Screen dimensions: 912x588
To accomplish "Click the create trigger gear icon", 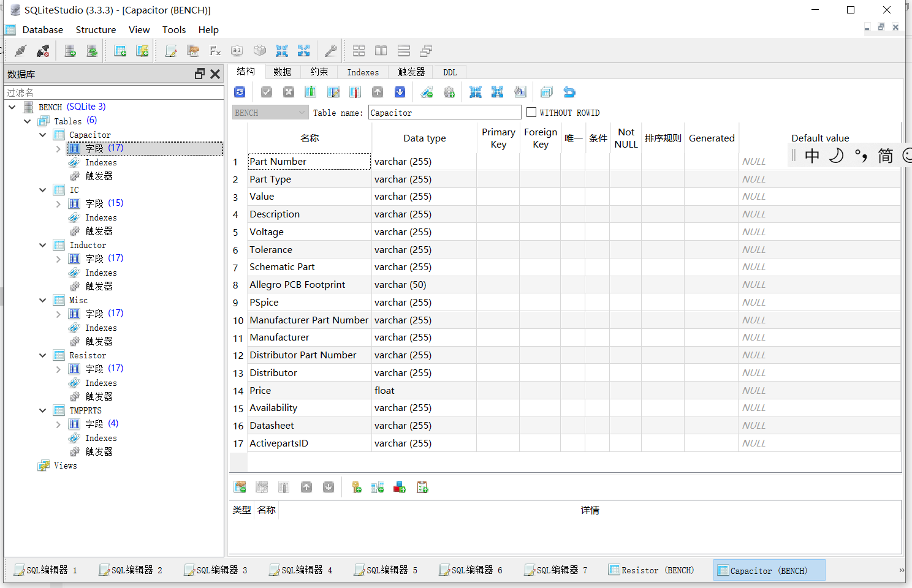I will point(449,92).
